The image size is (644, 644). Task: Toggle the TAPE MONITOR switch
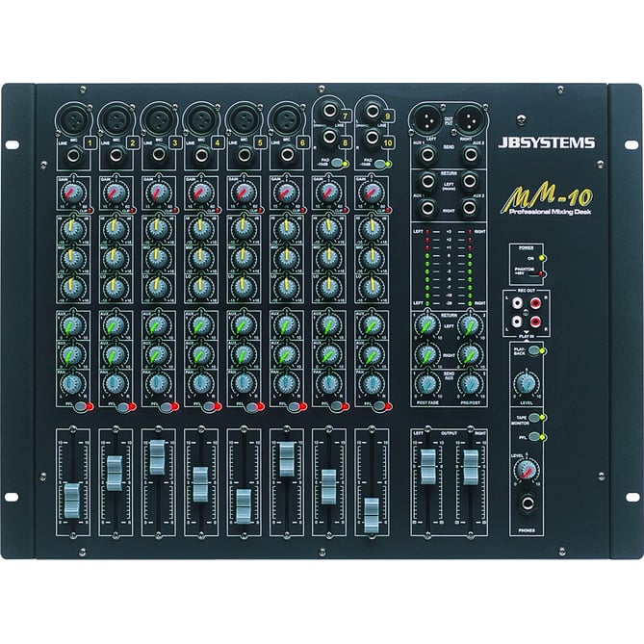[530, 419]
